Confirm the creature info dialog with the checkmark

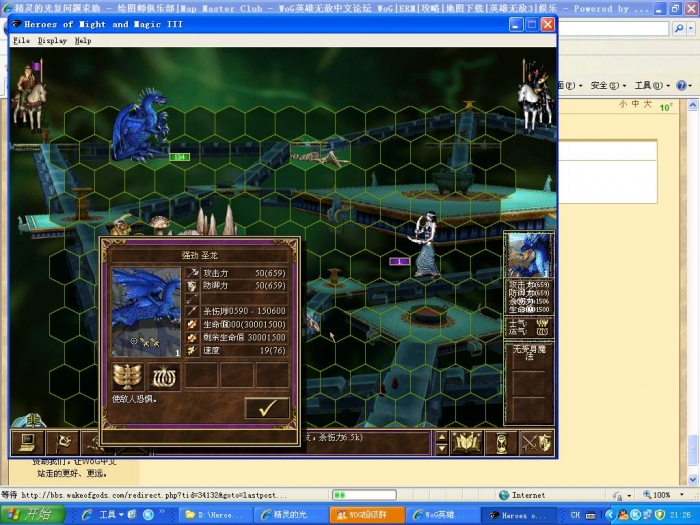point(267,407)
